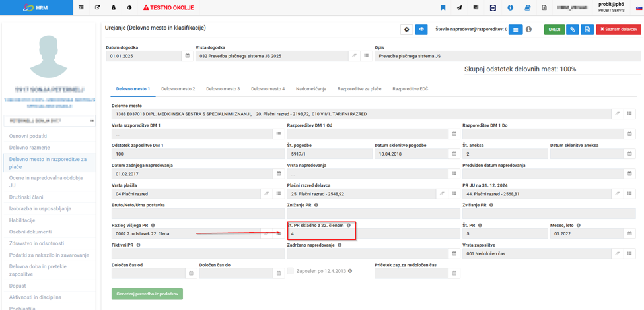Image resolution: width=644 pixels, height=310 pixels.
Task: Open the bookmark icon in the top bar
Action: pyautogui.click(x=443, y=7)
